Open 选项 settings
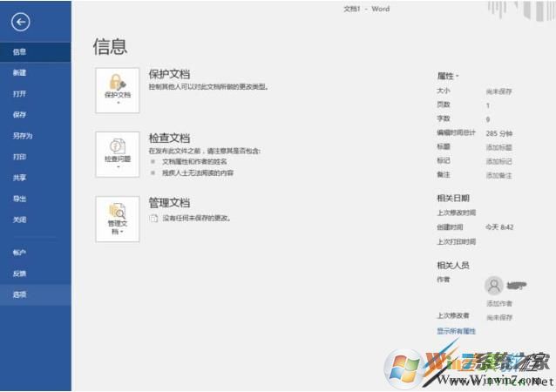556x392 pixels. click(19, 294)
